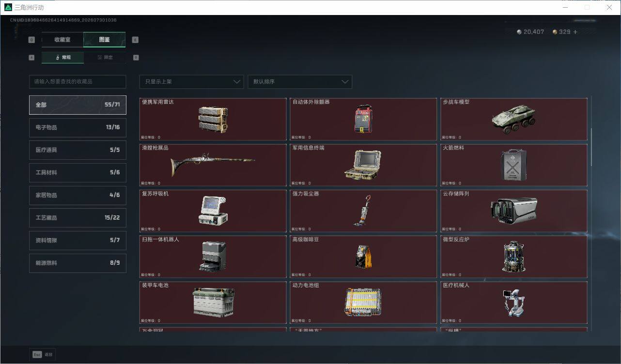621x364 pixels.
Task: Click the 军用信息终端 item name
Action: (x=308, y=148)
